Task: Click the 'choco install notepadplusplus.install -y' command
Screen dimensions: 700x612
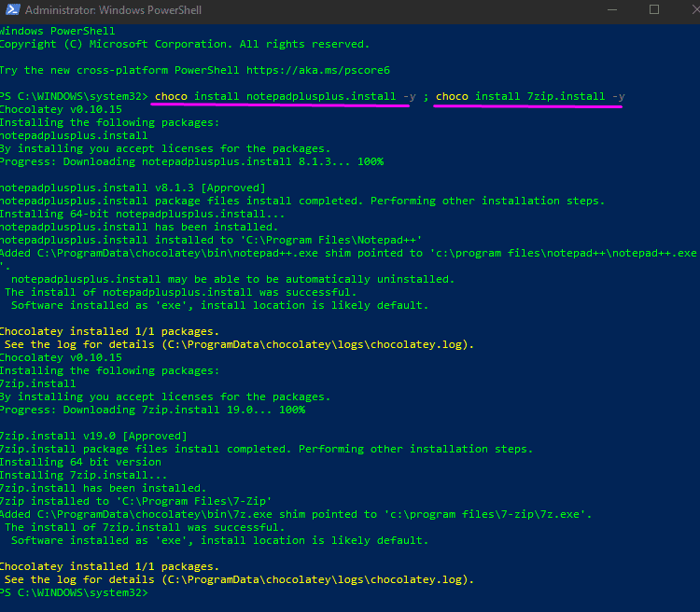Action: click(286, 96)
